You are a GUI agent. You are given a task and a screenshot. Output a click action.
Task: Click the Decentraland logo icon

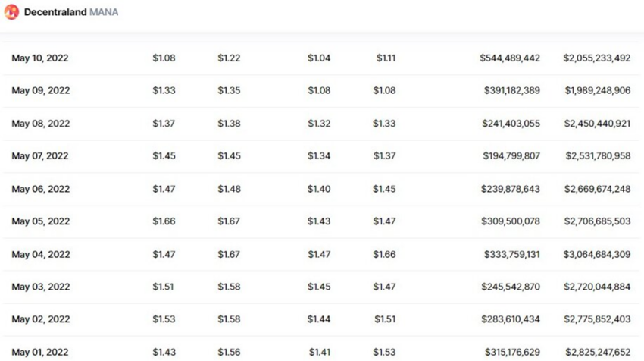point(11,12)
